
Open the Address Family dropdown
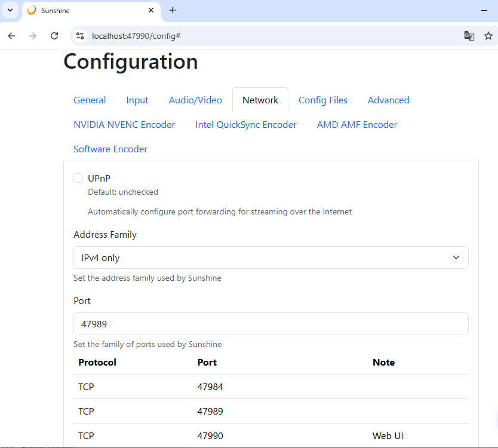pyautogui.click(x=270, y=257)
